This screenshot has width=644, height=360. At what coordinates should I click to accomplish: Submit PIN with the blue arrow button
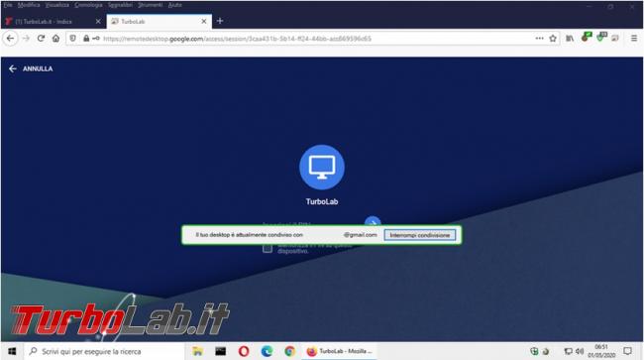click(x=373, y=222)
